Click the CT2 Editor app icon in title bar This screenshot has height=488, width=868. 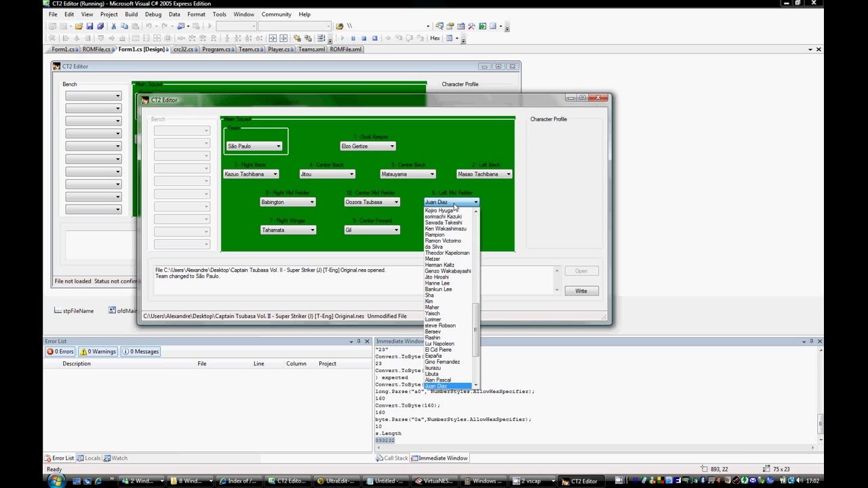pos(144,100)
